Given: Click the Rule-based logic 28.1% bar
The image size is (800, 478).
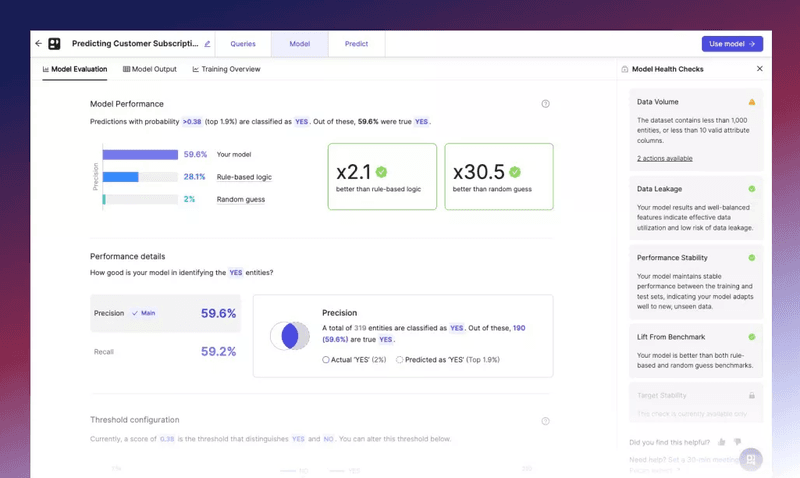Looking at the screenshot, I should (120, 177).
